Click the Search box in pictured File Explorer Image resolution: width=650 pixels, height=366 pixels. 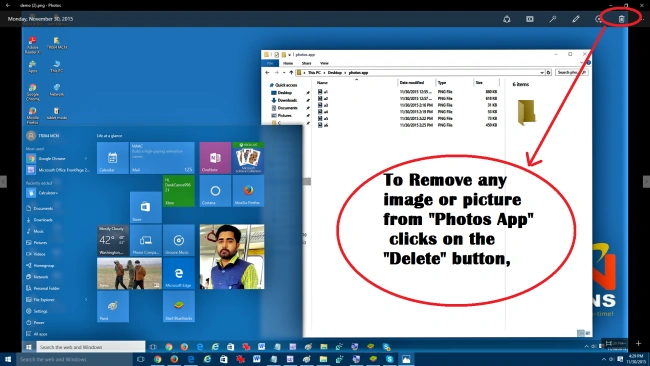571,73
